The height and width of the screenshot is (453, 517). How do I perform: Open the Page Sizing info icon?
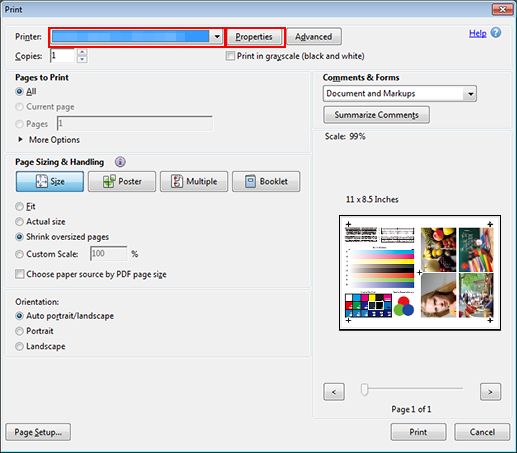coord(120,162)
